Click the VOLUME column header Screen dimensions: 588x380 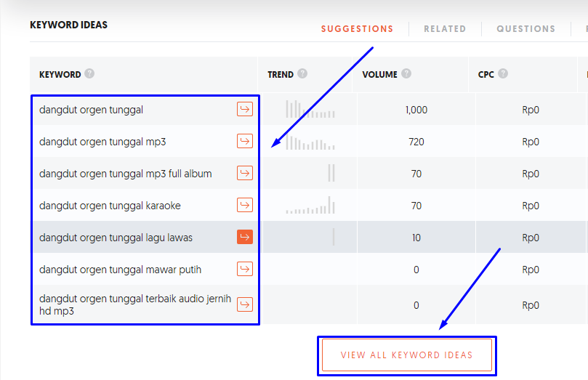pos(379,75)
